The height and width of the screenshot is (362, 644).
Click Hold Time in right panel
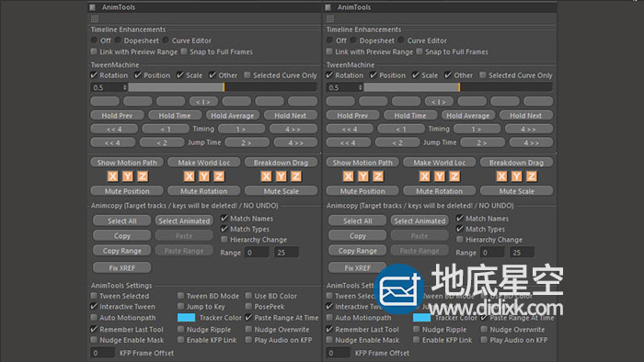coord(410,116)
